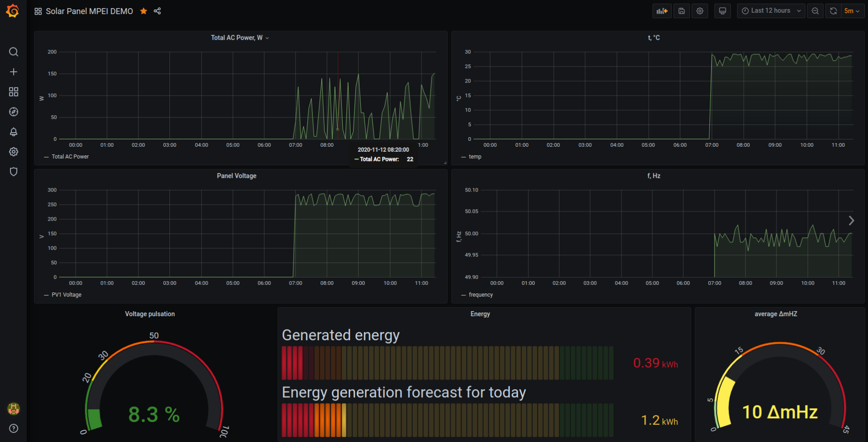Viewport: 868px width, 442px height.
Task: Click the 8.3 % voltage pulsation gauge value
Action: coord(154,415)
